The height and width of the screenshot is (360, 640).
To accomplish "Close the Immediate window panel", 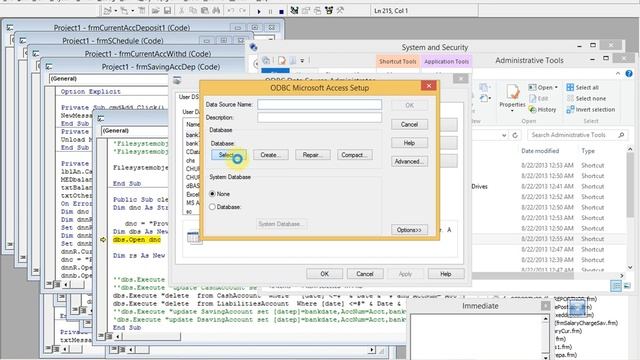I will point(546,306).
